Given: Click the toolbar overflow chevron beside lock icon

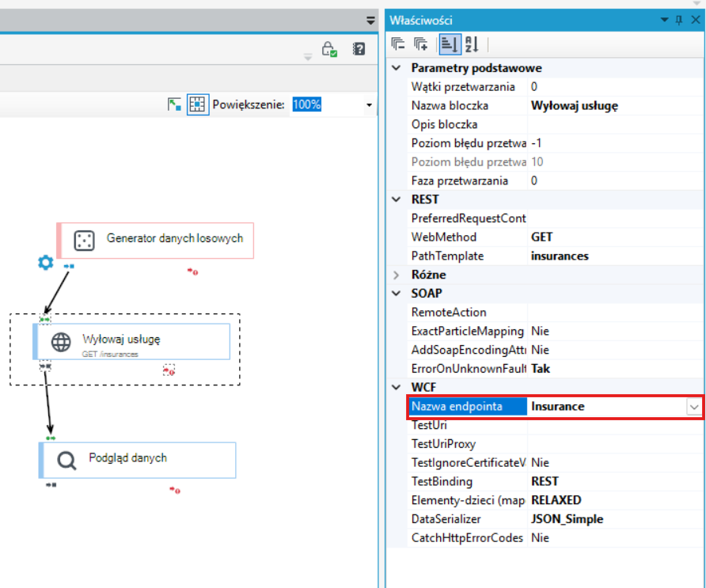Looking at the screenshot, I should pos(308,57).
